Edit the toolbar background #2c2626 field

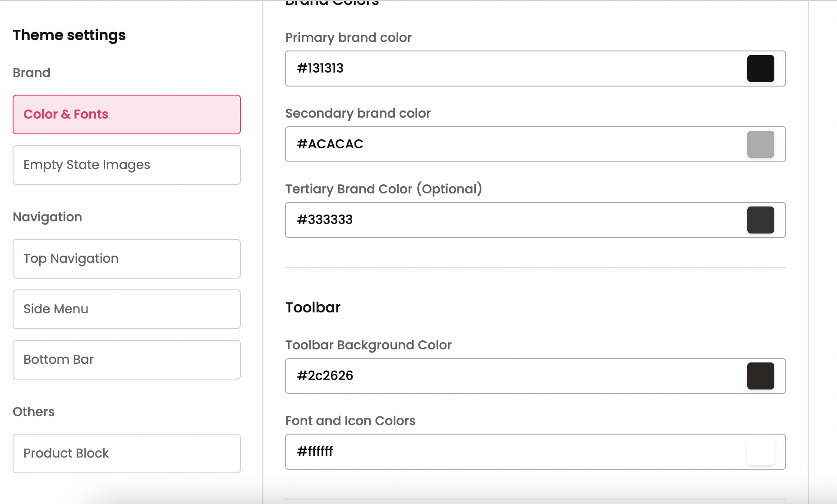(514, 376)
